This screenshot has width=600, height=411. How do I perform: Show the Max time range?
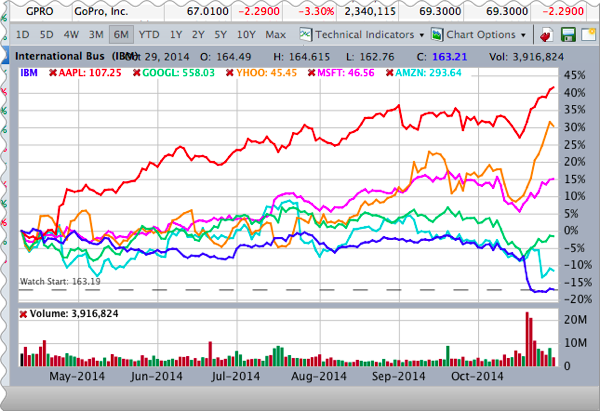(276, 35)
